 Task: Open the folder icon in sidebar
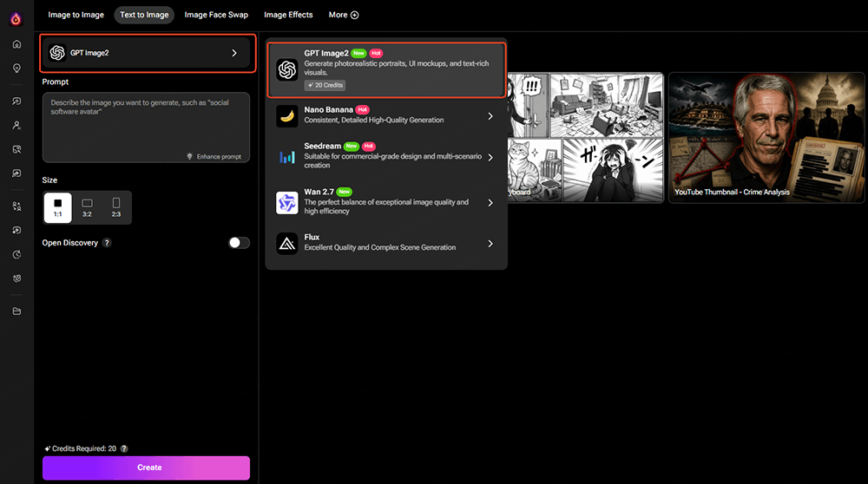16,311
